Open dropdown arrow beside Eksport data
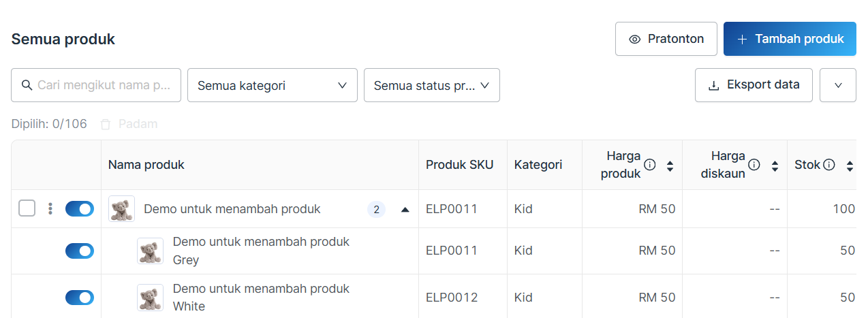Screen dimensions: 868x318 (838, 85)
